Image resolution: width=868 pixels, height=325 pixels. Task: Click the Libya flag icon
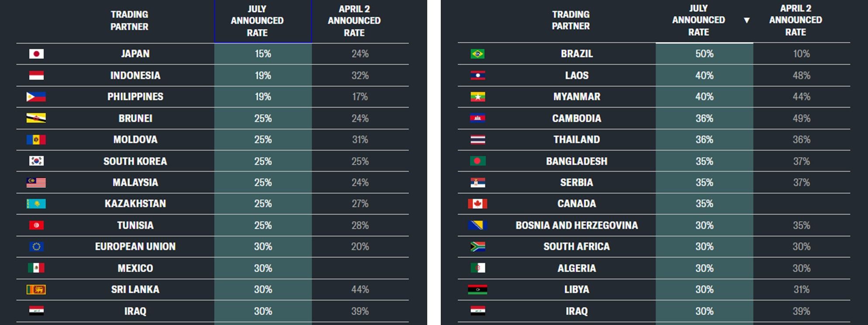click(477, 289)
